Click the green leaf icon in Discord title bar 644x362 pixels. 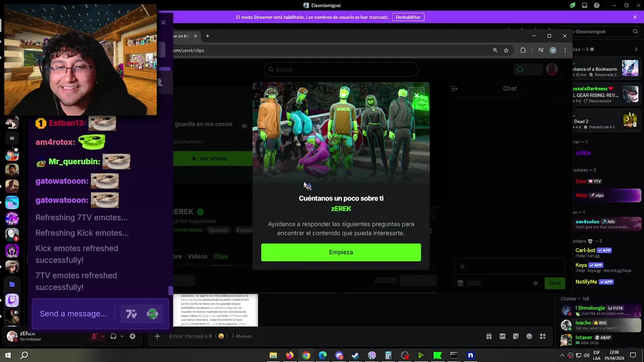click(573, 6)
